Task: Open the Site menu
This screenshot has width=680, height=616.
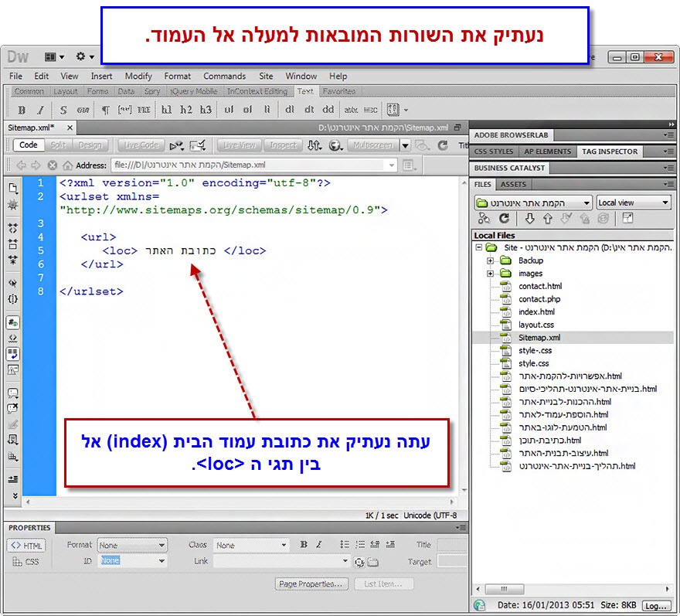Action: (x=266, y=76)
